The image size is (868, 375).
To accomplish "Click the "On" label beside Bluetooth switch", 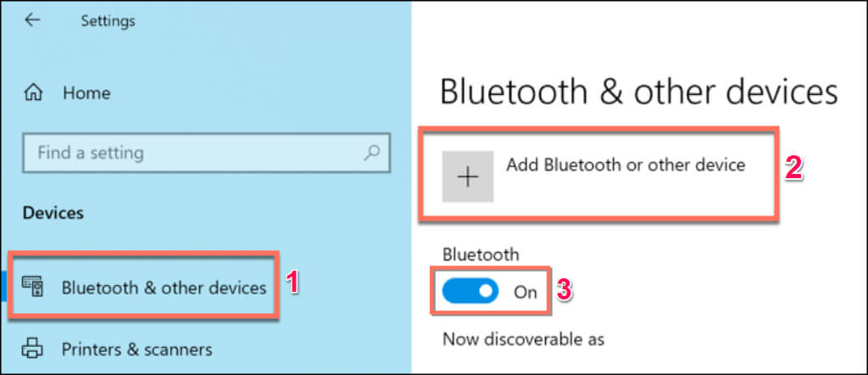I will [526, 292].
